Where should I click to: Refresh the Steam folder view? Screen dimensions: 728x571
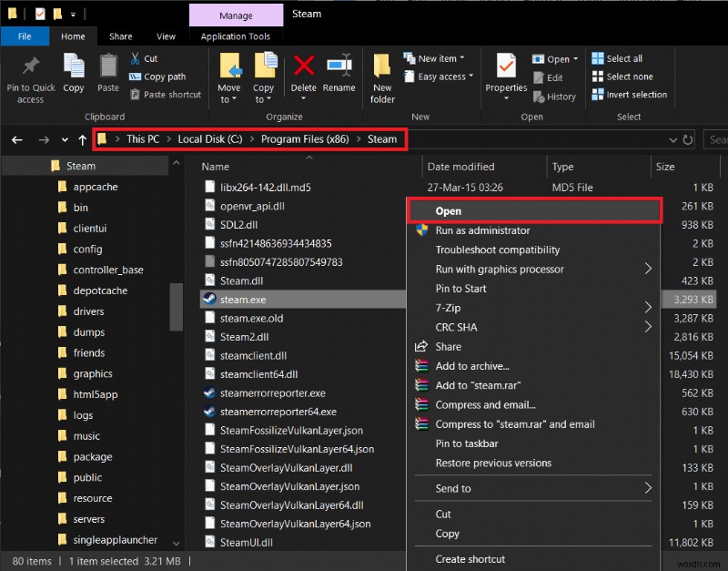coord(689,139)
